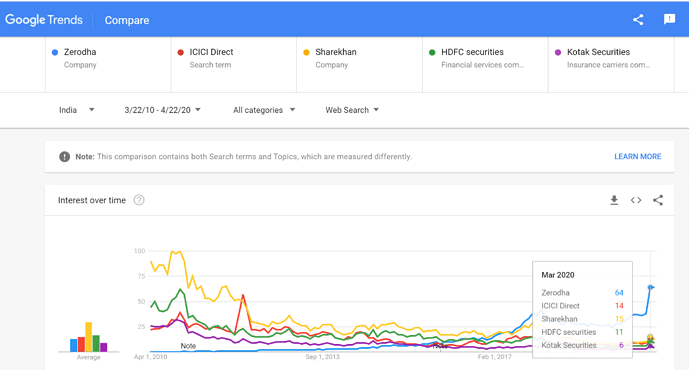The image size is (689, 370).
Task: Click the green HDFC securities color dot
Action: tap(432, 52)
